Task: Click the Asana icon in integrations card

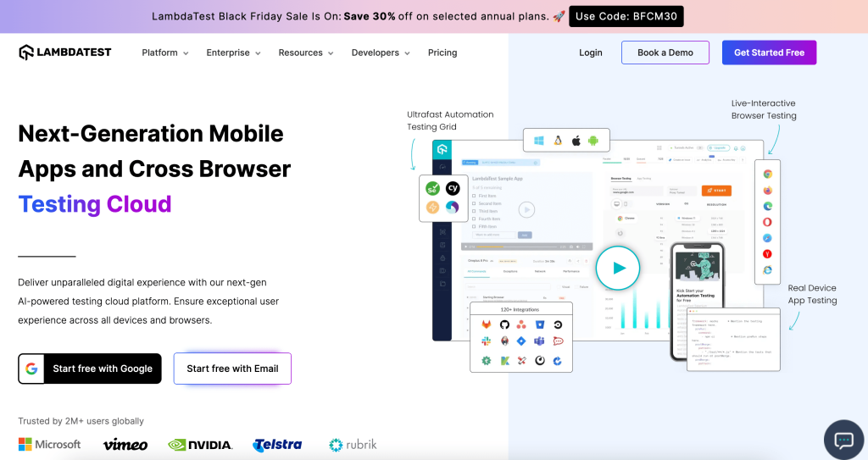Action: pyautogui.click(x=521, y=325)
